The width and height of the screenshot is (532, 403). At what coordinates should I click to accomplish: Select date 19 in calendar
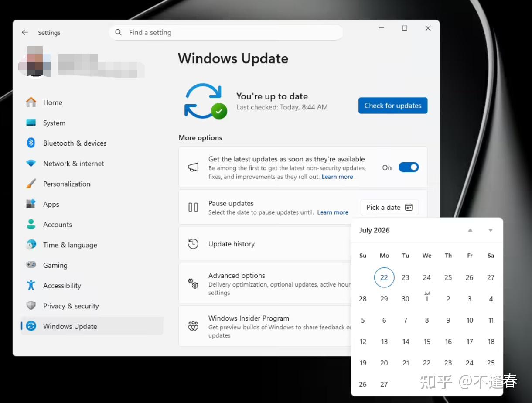tap(363, 363)
